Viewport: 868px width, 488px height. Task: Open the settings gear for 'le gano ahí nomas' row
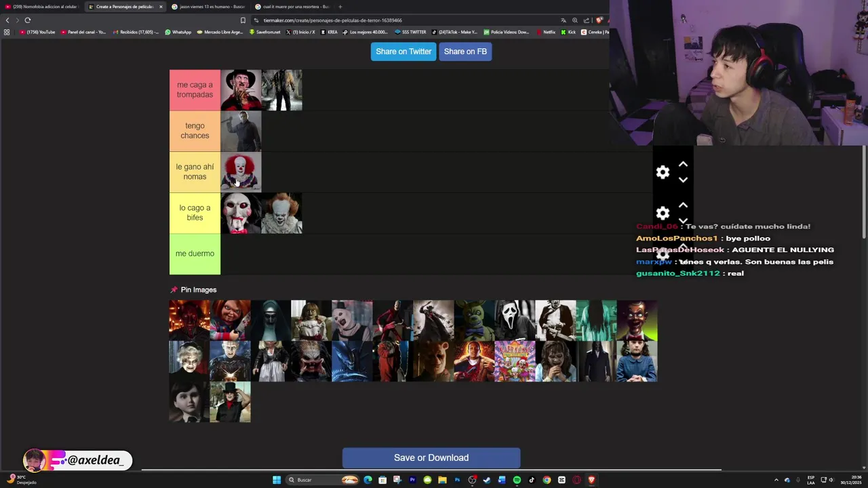(663, 172)
